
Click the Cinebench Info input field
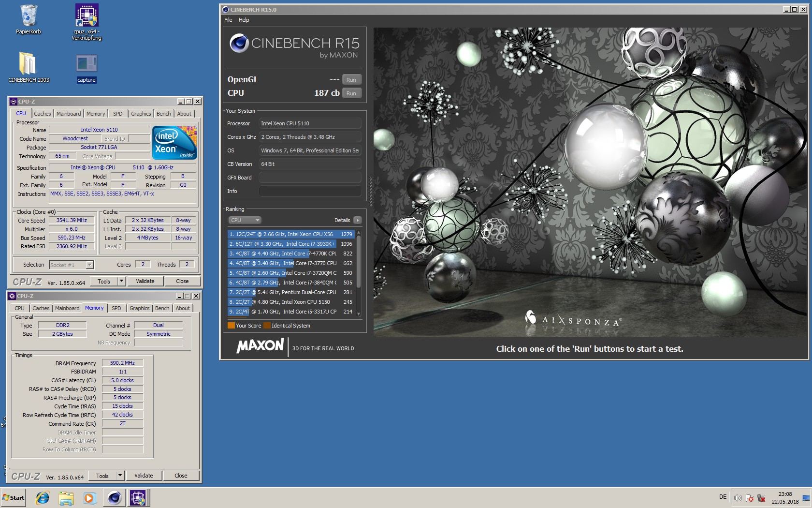310,191
